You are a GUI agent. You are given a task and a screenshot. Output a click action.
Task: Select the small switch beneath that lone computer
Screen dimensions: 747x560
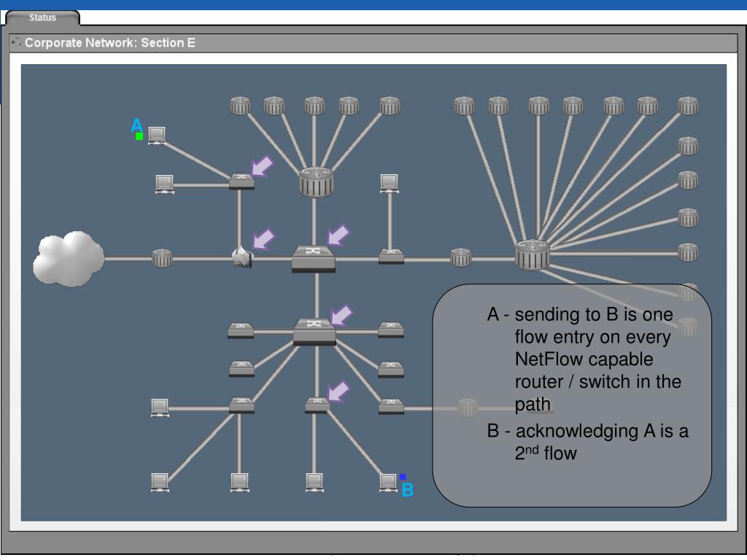pos(391,256)
